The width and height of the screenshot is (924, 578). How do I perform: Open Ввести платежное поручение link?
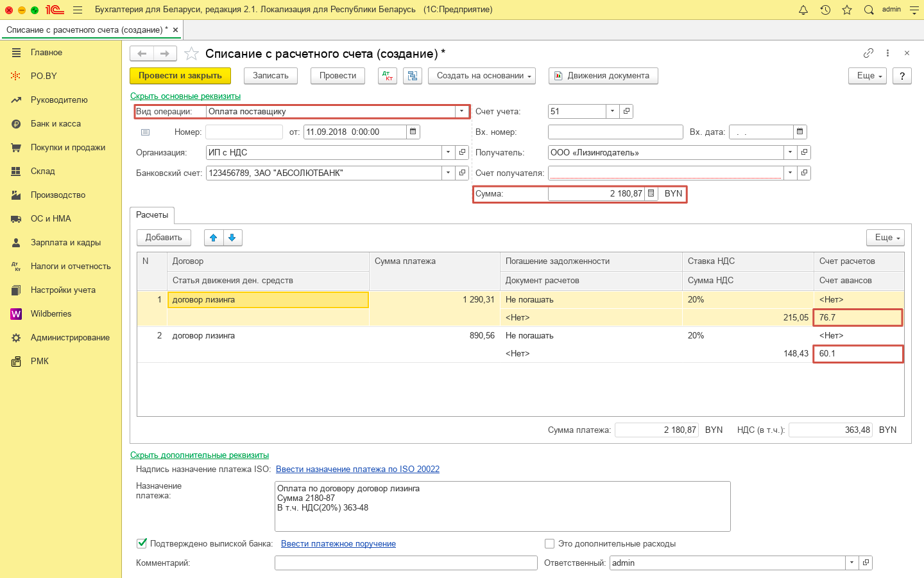pyautogui.click(x=338, y=543)
